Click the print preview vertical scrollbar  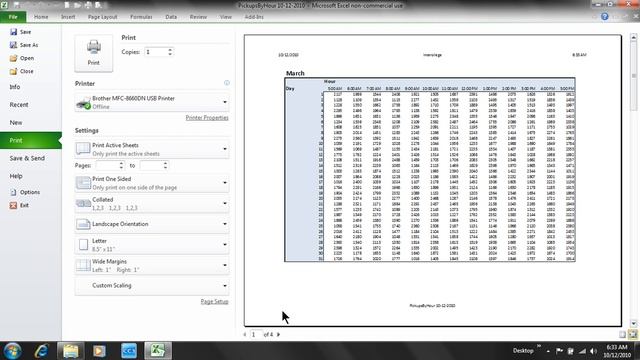pos(633,180)
